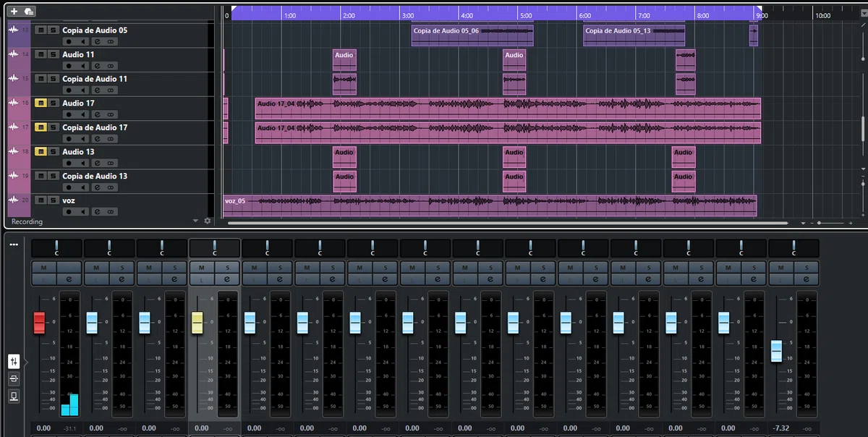
Task: Unmute the Audio 17 track
Action: tap(40, 103)
